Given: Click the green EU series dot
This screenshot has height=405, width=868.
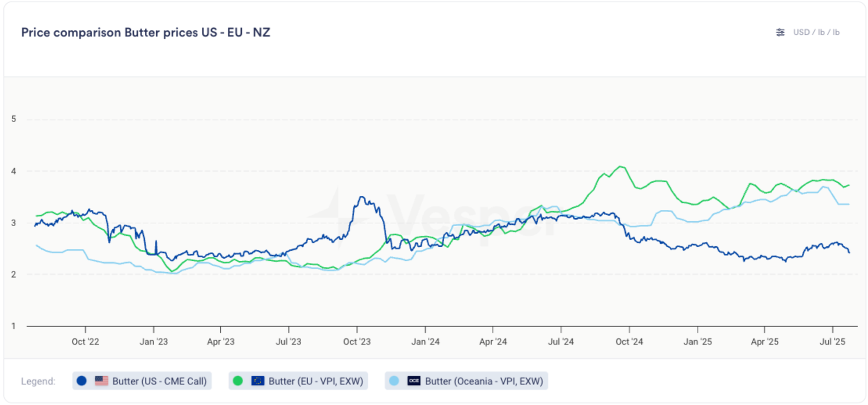Looking at the screenshot, I should tap(238, 381).
